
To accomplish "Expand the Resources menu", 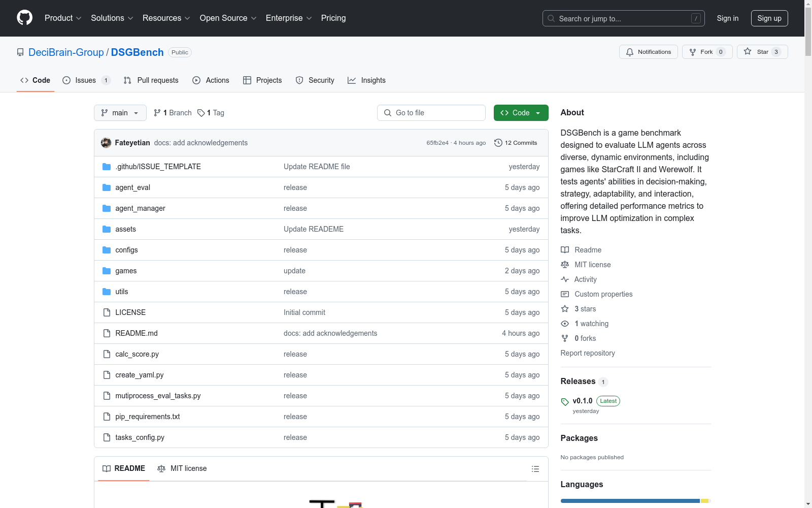I will pyautogui.click(x=166, y=18).
